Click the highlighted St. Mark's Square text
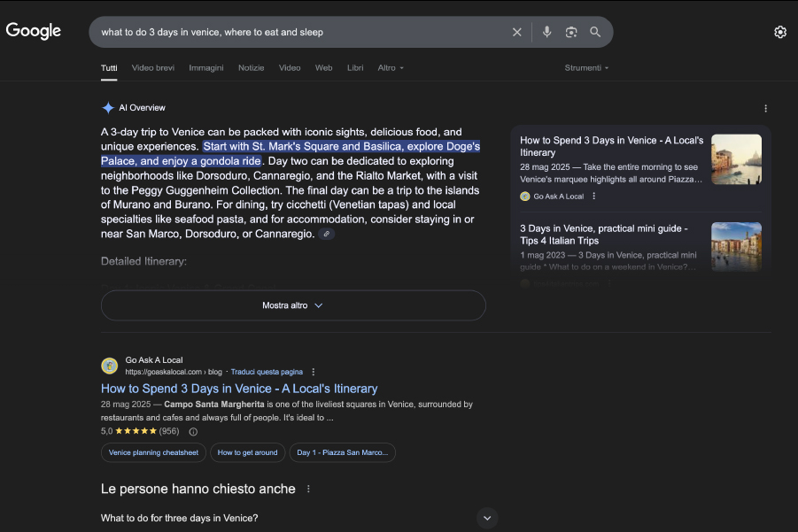Screen dimensions: 798x532 [x=291, y=154]
